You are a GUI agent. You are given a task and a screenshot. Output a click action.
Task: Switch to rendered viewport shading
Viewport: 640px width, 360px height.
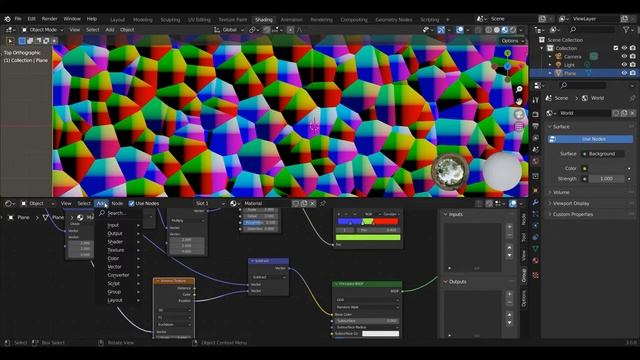(513, 30)
